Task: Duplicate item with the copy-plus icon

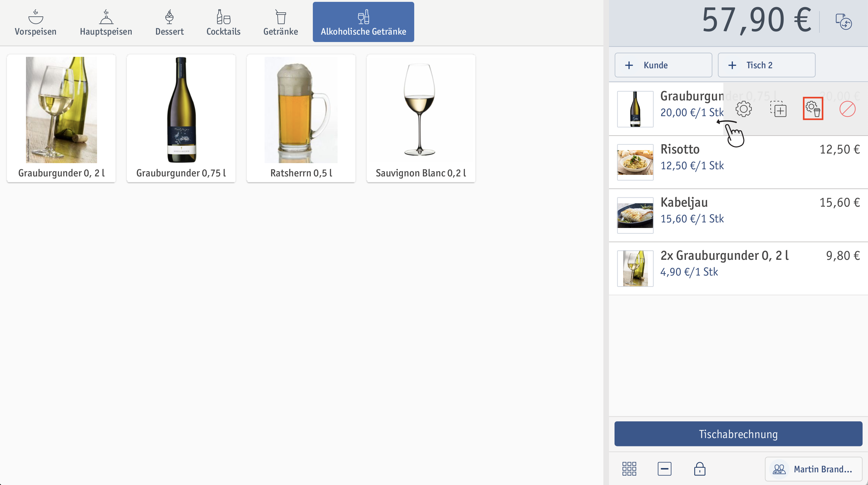Action: click(778, 109)
